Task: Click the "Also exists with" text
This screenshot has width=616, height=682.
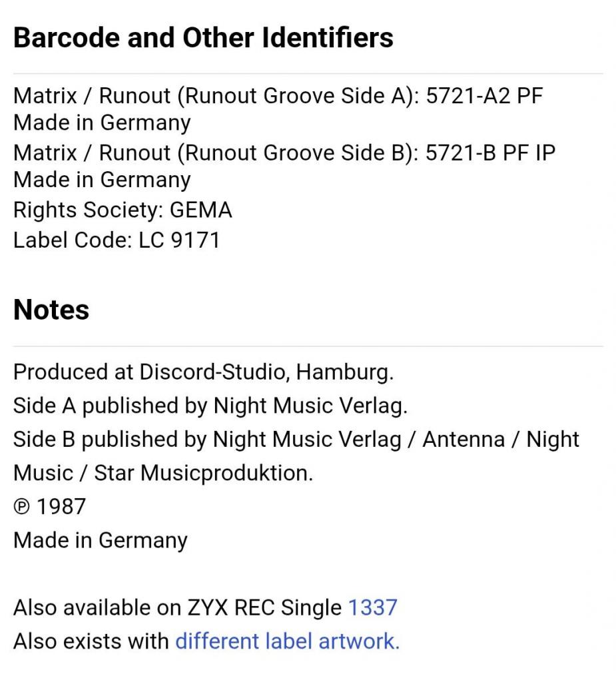Action: [x=91, y=641]
